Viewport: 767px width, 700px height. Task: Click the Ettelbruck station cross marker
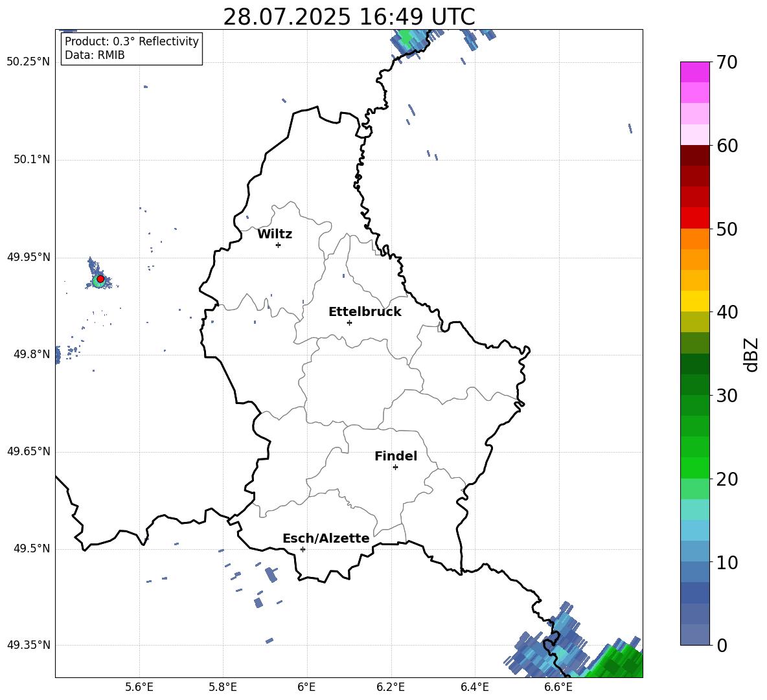pos(349,322)
